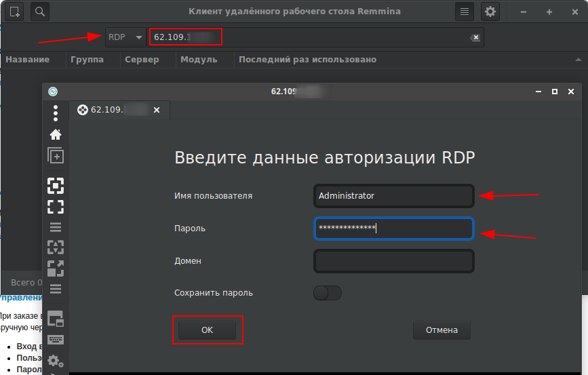
Task: Click the sort arrow in column header
Action: (579, 60)
